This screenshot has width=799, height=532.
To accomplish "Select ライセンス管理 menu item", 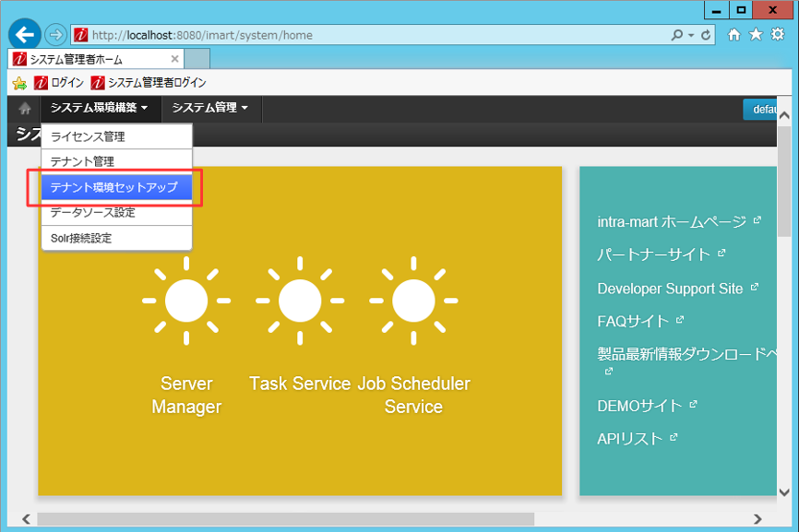I will coord(116,136).
